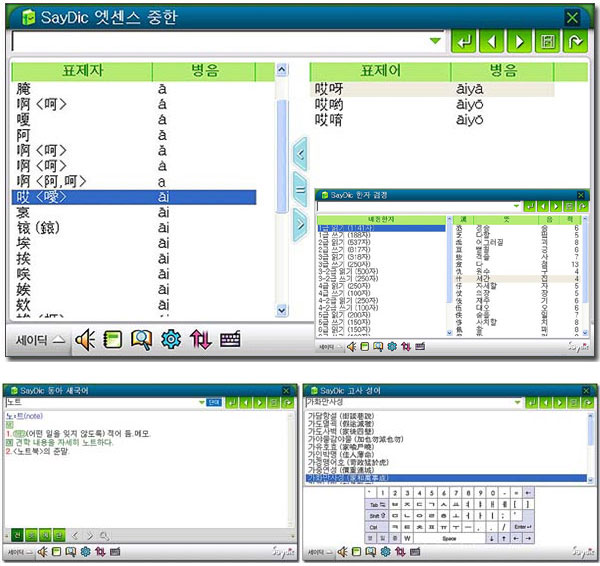
Task: Open the wordbook notepad icon in 엣센스 중한 window
Action: click(x=113, y=339)
